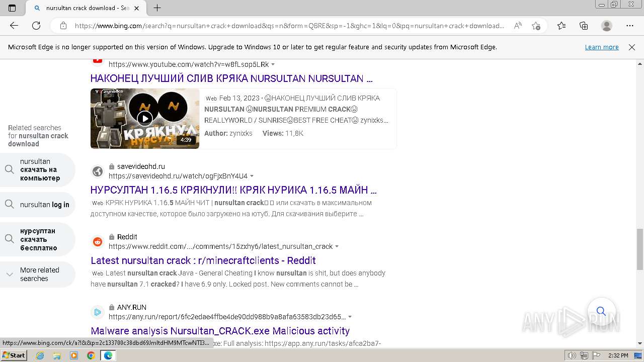Open НУРСУЛТАН 1.16.5 КРЯКНУЛИ result link
Image resolution: width=644 pixels, height=362 pixels.
(233, 190)
